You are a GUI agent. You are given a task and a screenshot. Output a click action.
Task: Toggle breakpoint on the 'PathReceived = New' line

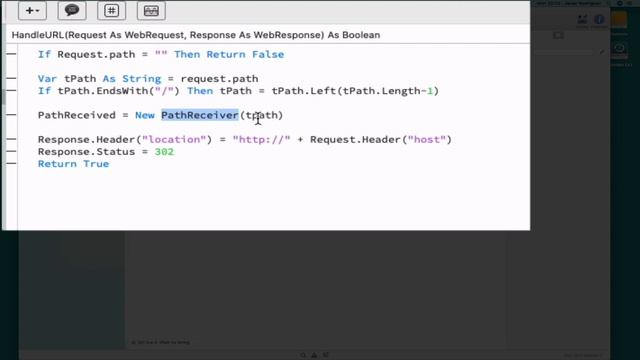[11, 115]
